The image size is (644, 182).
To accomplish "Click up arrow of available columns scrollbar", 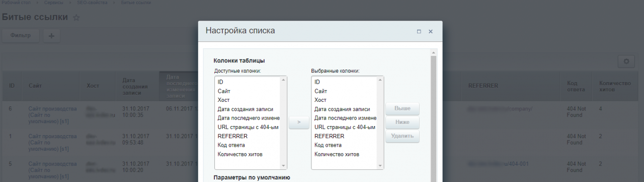I will [283, 80].
